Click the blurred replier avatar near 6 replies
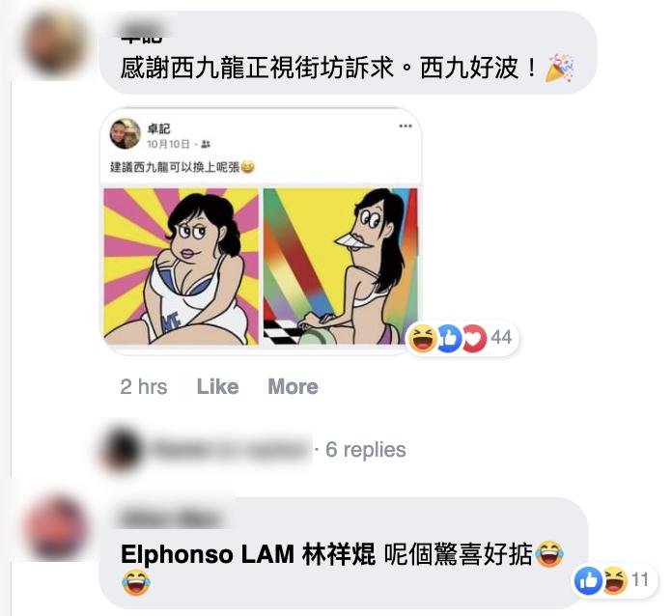 coord(122,449)
